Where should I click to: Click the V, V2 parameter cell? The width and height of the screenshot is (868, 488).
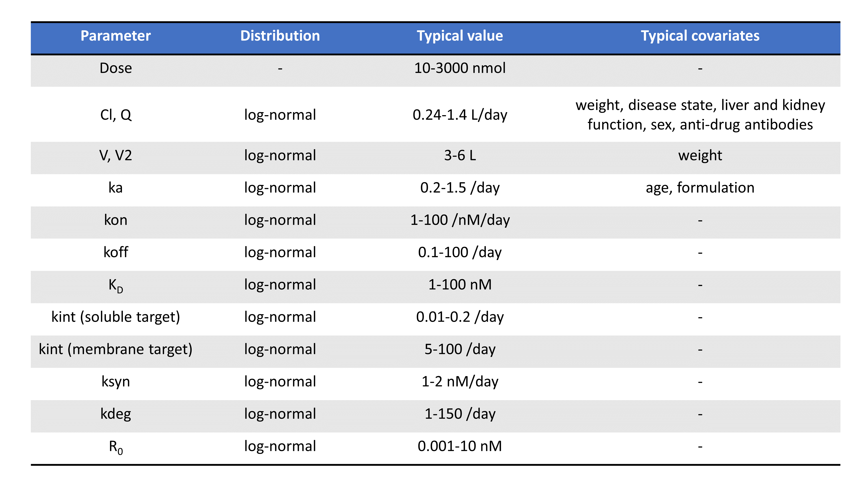click(x=116, y=155)
